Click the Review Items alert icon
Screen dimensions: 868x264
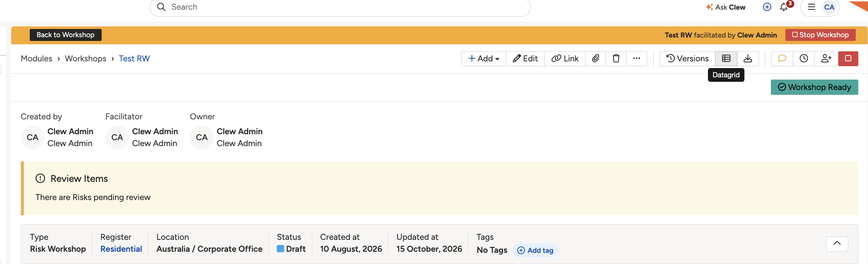[40, 178]
